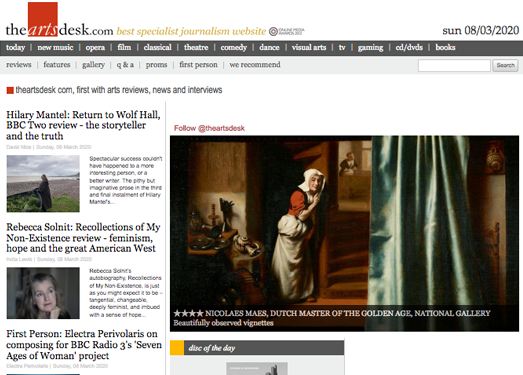Open First Person: Electra Perivolaris article

[x=84, y=345]
